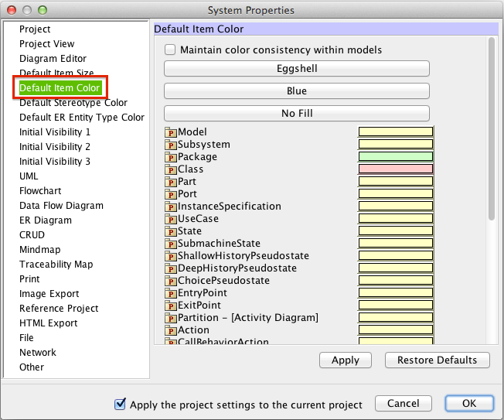Uncheck Apply the project settings checkbox
Viewport: 504px width, 420px height.
[x=120, y=404]
